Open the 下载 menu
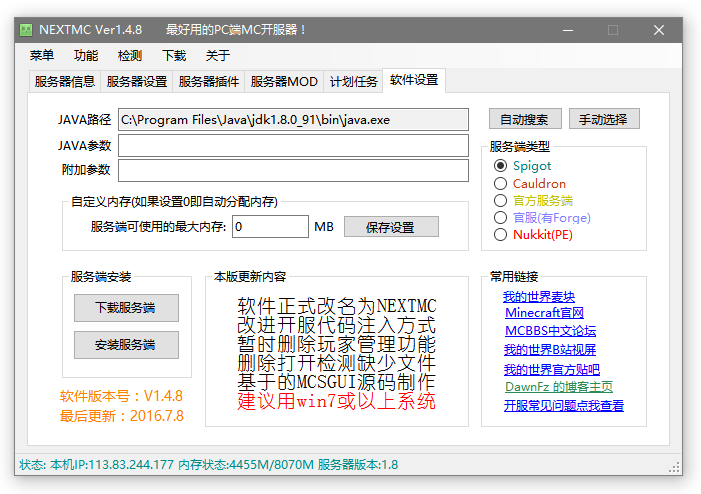 (x=174, y=55)
